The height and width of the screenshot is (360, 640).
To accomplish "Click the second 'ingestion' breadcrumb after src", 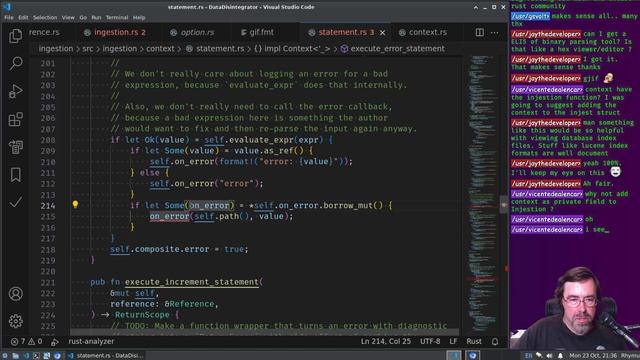I will [x=120, y=49].
